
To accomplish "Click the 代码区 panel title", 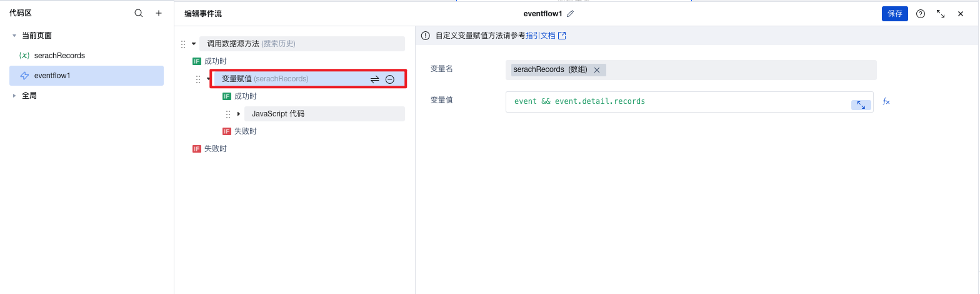I will 21,13.
